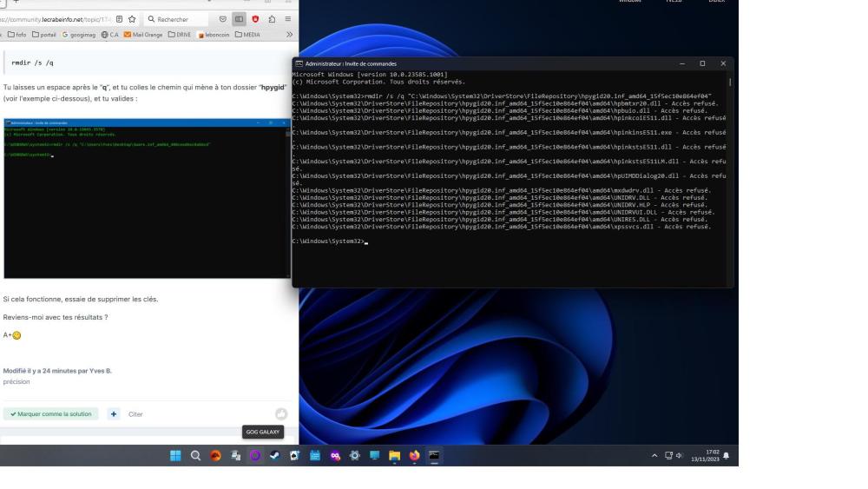Expand the bookmarks overflow chevron
This screenshot has height=489, width=868.
pyautogui.click(x=289, y=34)
